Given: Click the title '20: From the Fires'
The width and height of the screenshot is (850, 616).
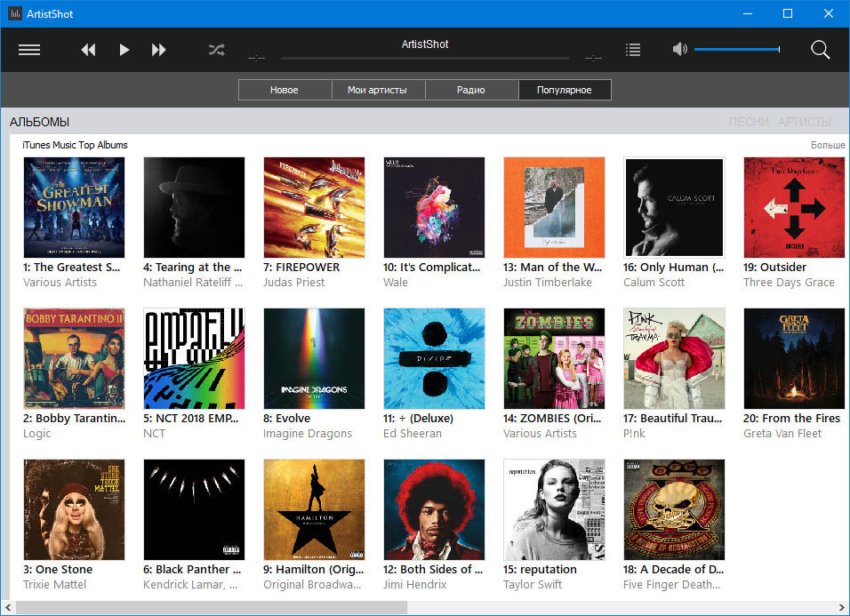Looking at the screenshot, I should click(791, 419).
